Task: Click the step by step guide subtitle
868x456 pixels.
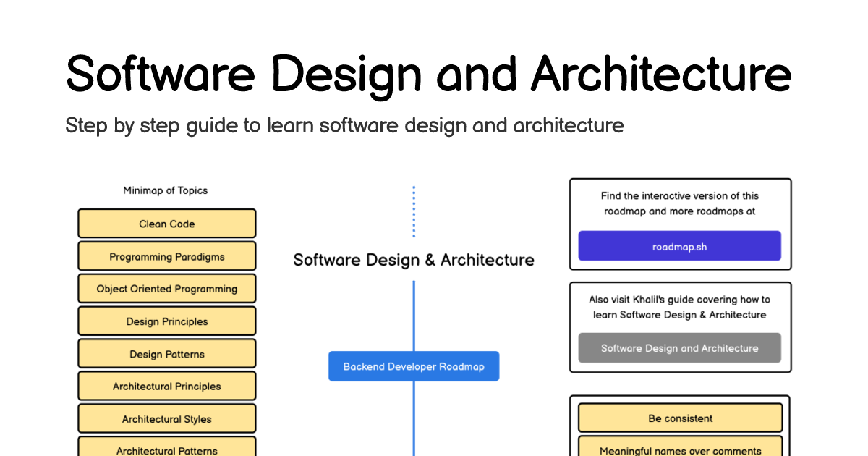Action: 344,124
